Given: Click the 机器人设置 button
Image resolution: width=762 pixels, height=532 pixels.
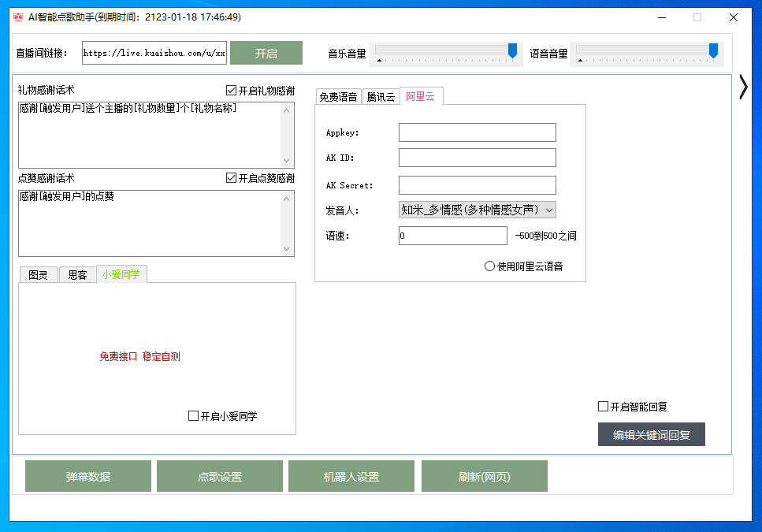Looking at the screenshot, I should tap(351, 477).
